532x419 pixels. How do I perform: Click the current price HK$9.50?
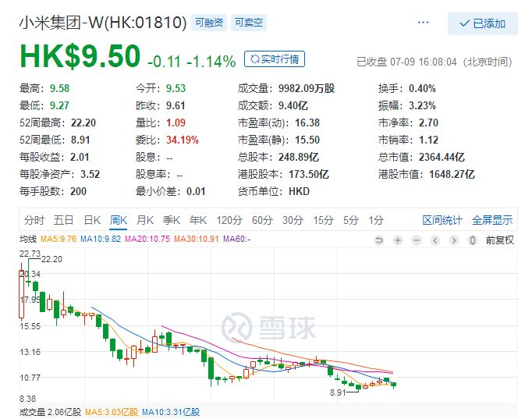(x=80, y=56)
